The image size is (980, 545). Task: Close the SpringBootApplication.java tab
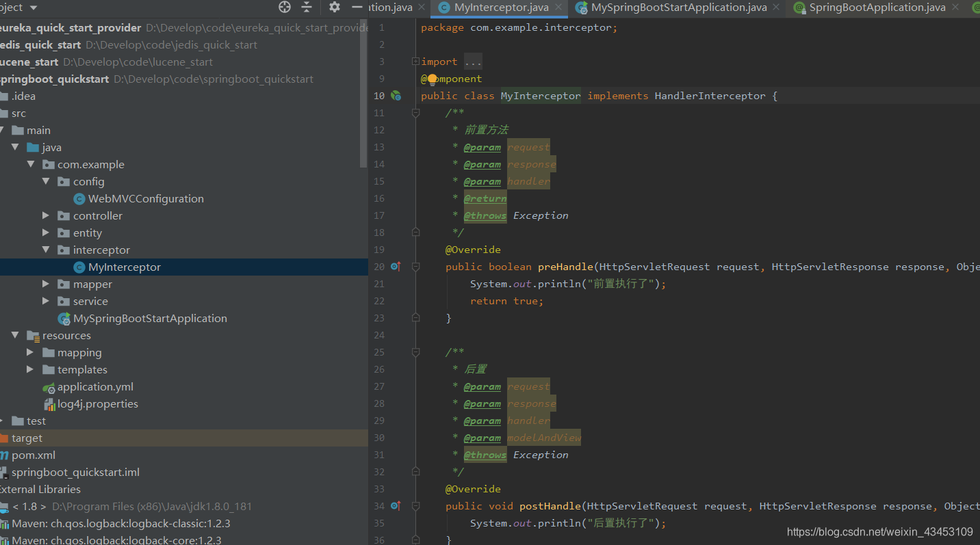(955, 8)
